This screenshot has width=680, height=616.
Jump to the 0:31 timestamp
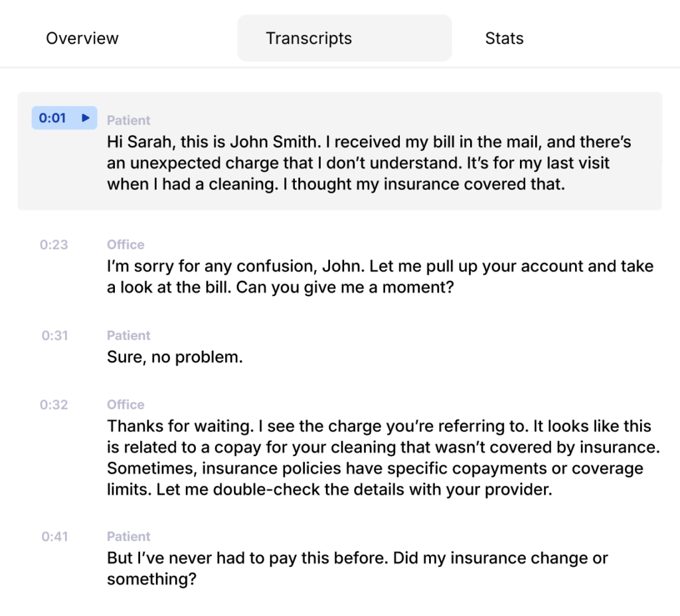click(x=54, y=336)
